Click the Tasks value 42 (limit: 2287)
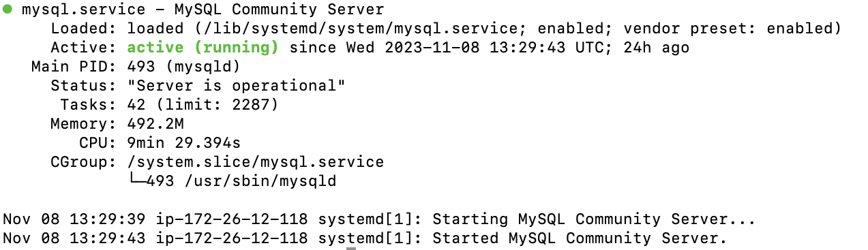The image size is (868, 250). [203, 105]
